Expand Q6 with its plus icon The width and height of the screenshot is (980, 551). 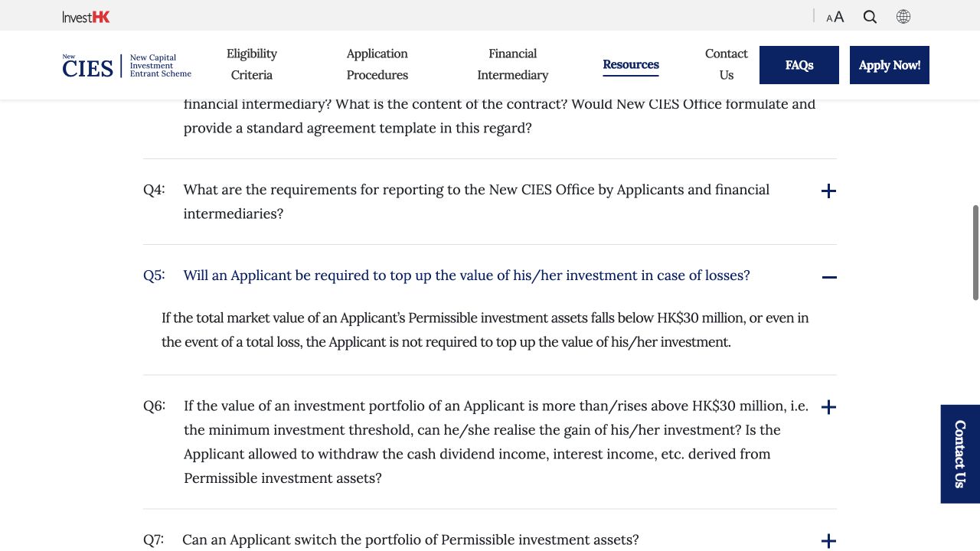[x=828, y=407]
